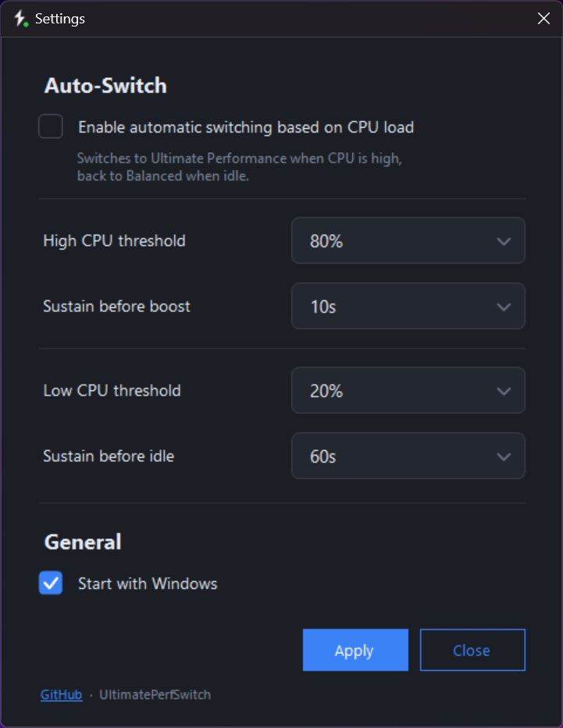Viewport: 563px width, 728px height.
Task: Click the chevron arrow on Sustain before boost
Action: pos(504,307)
